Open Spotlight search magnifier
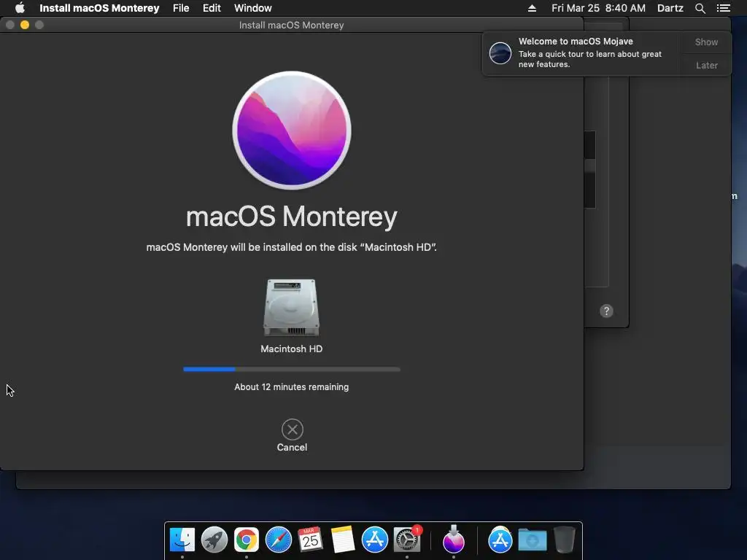 tap(700, 8)
